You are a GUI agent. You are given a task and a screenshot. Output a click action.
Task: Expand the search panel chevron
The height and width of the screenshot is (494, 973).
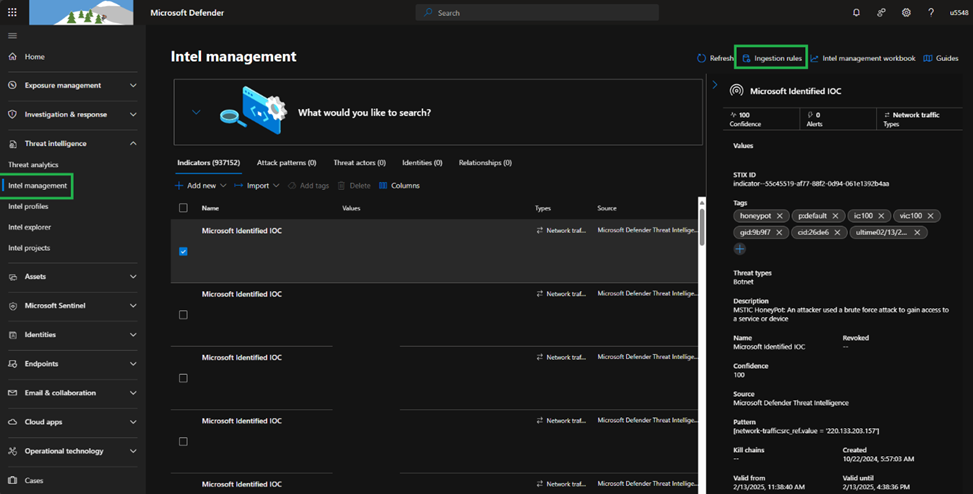[196, 112]
